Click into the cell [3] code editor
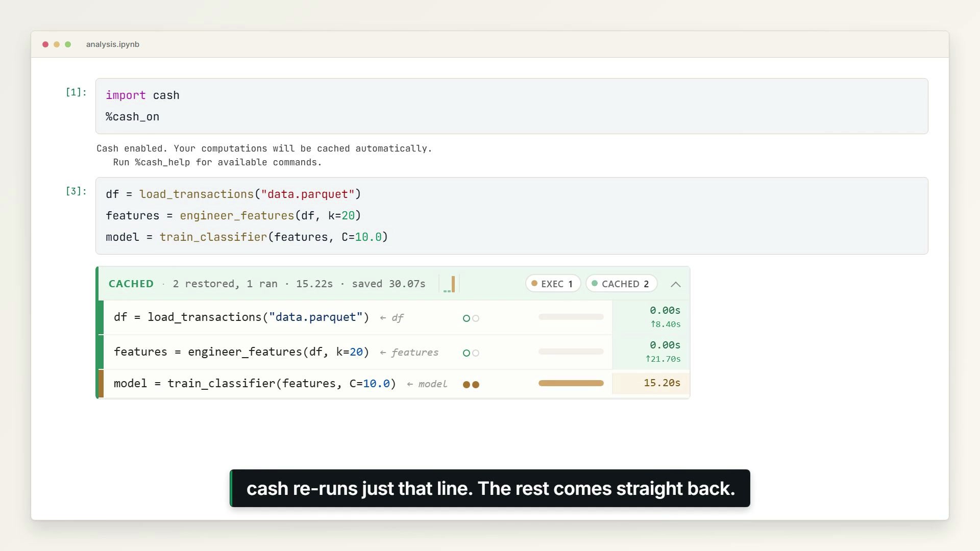 [x=511, y=216]
